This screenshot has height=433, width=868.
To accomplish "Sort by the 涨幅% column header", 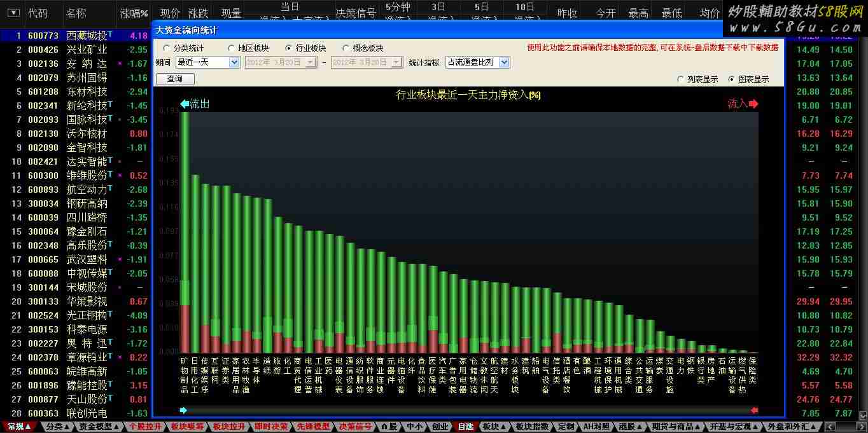I will tap(134, 13).
